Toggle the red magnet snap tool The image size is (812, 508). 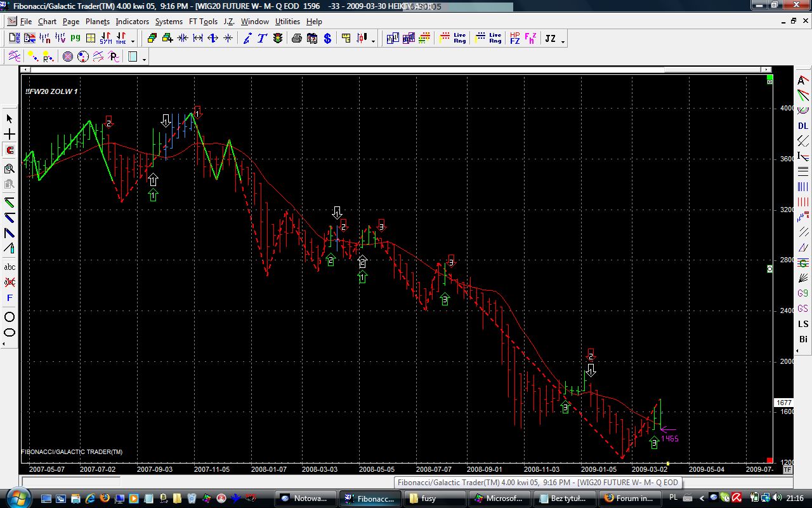(x=10, y=150)
